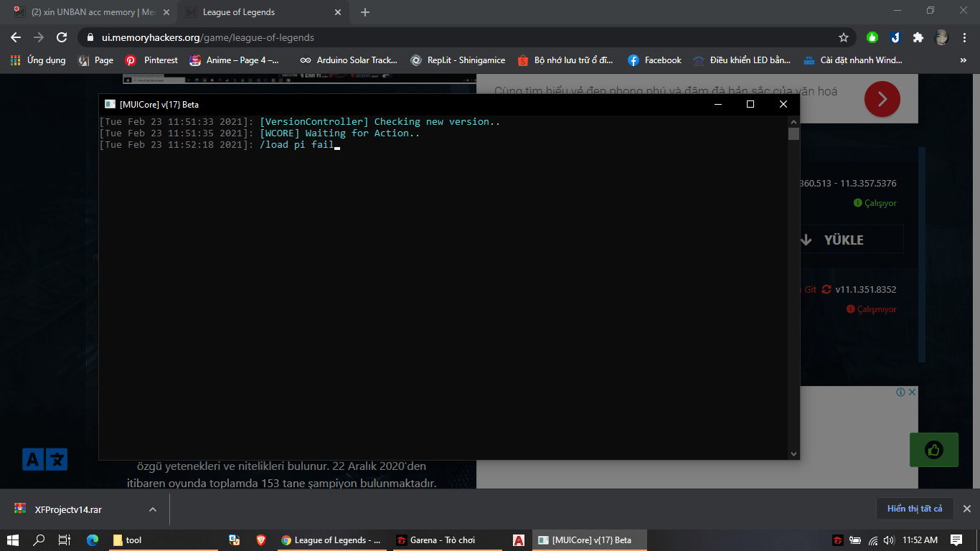Launch Microsoft Edge from the taskbar

pos(92,540)
